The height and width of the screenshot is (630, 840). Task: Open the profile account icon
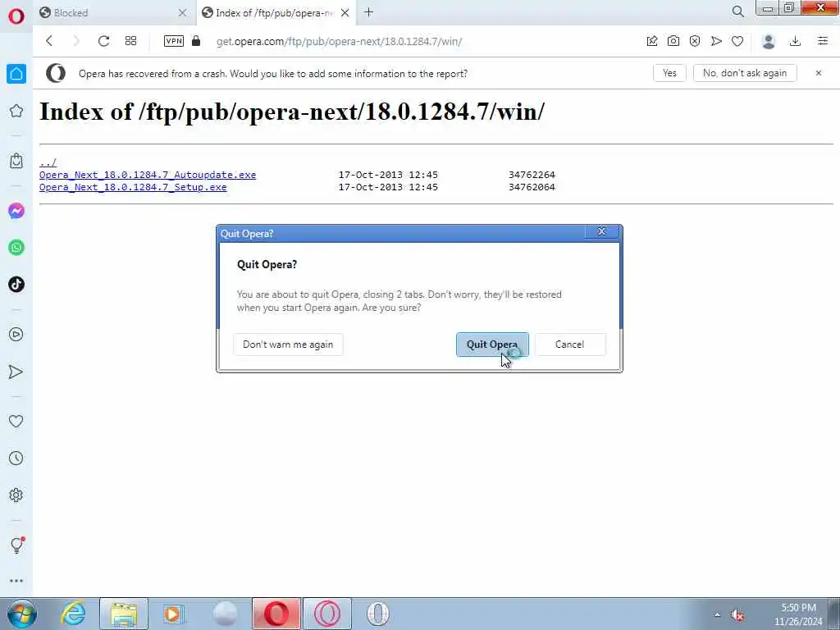click(x=769, y=41)
